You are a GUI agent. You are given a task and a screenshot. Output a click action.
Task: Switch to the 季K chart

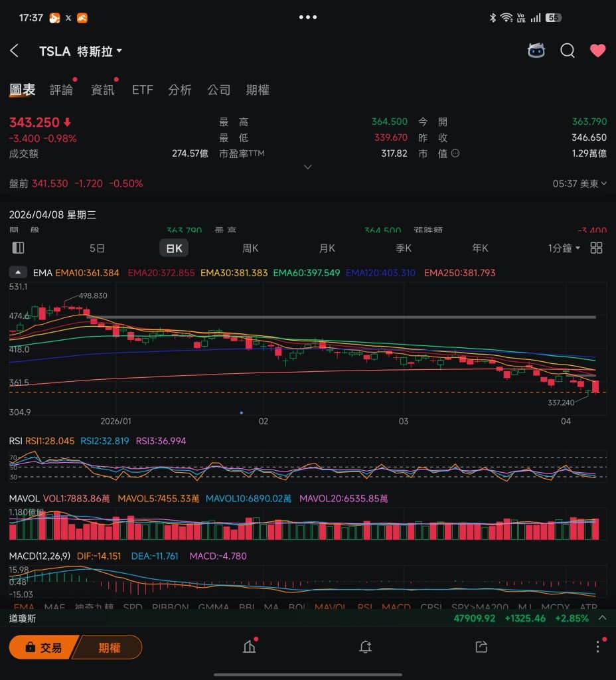(x=403, y=248)
